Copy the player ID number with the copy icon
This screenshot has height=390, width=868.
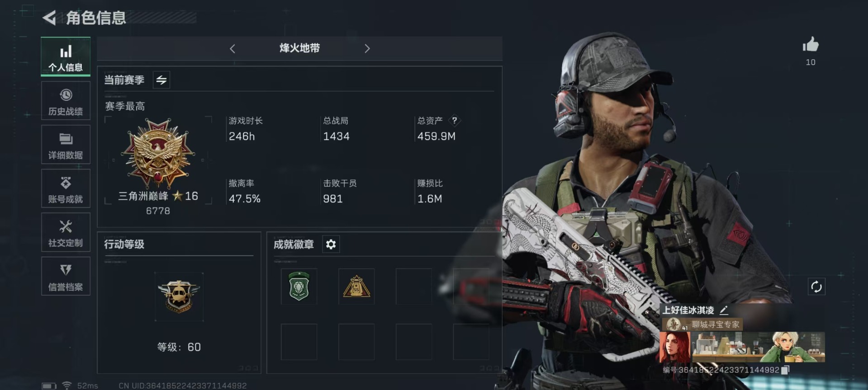coord(785,370)
